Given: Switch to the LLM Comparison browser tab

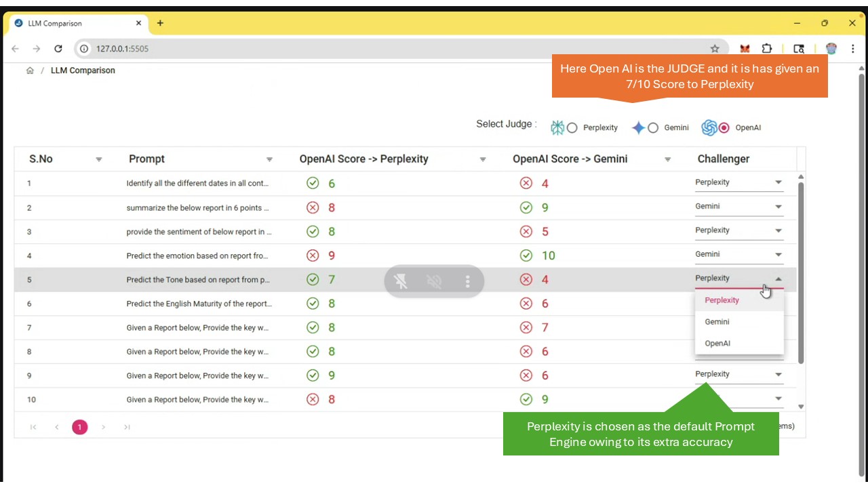Looking at the screenshot, I should point(79,23).
